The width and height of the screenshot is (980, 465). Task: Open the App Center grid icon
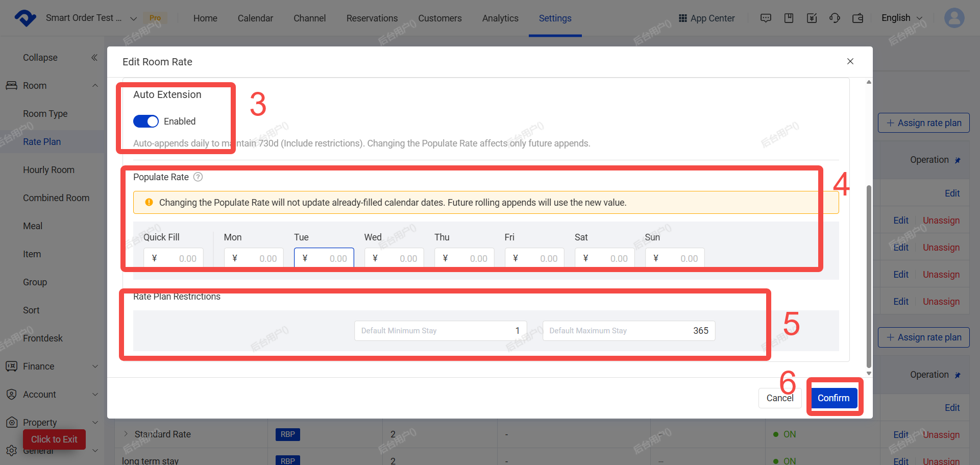pos(683,18)
